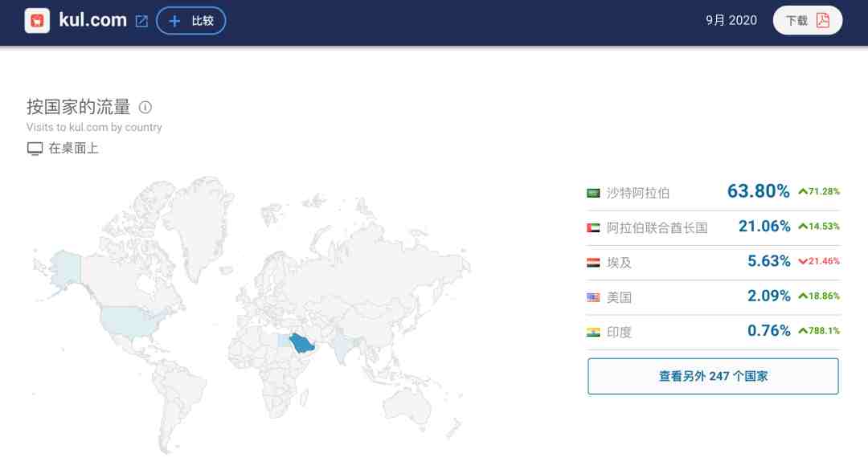Click the desktop monitor icon

(x=35, y=149)
